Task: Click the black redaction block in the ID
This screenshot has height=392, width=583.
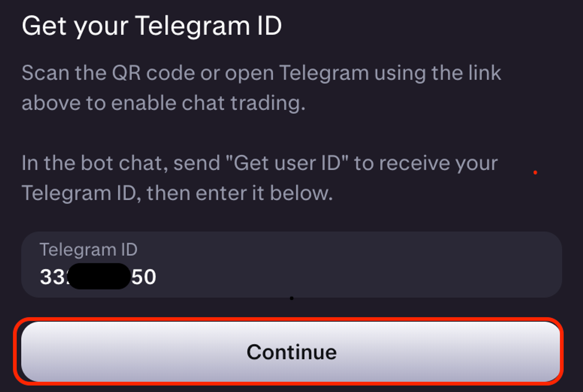Action: click(99, 276)
